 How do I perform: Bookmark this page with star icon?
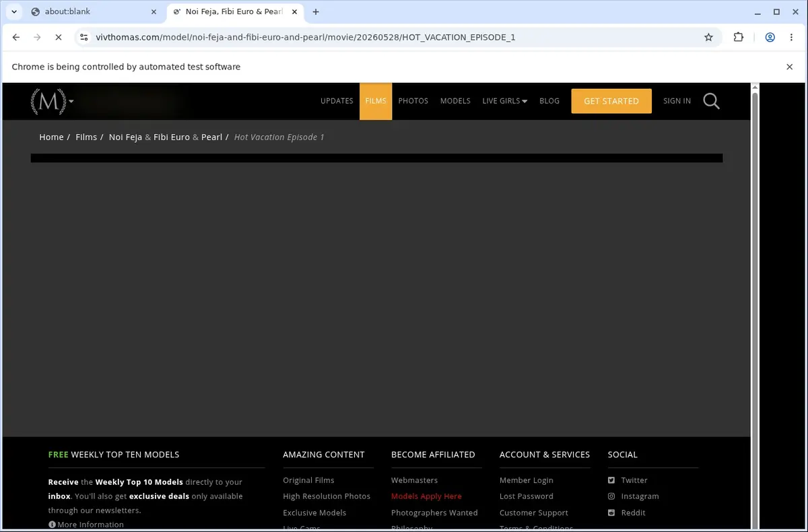coord(708,37)
